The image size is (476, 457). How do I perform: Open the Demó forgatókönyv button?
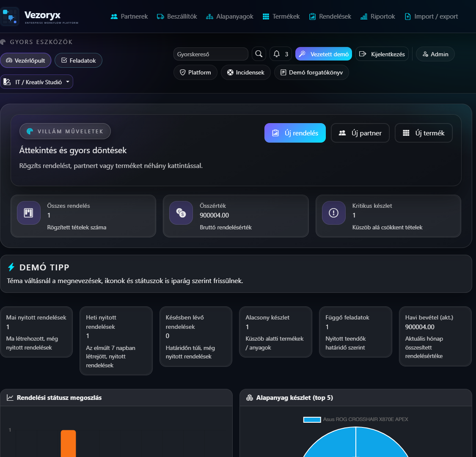tap(311, 72)
